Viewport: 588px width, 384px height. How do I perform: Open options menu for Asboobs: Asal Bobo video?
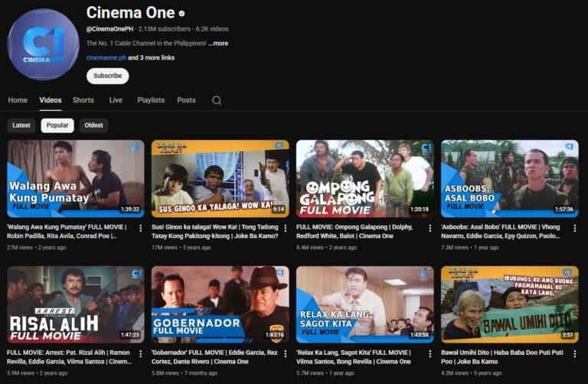coord(575,228)
